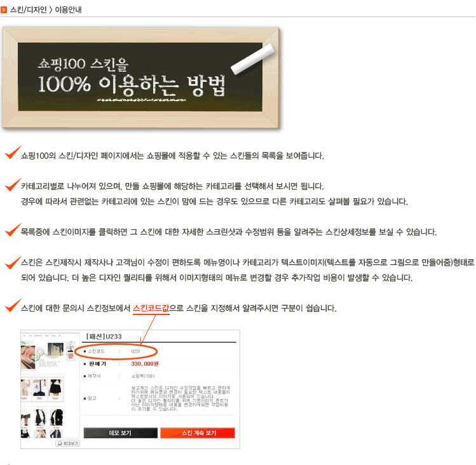Click the 이용안내 breadcrumb label
Screen dimensions: 476x465
click(x=68, y=10)
